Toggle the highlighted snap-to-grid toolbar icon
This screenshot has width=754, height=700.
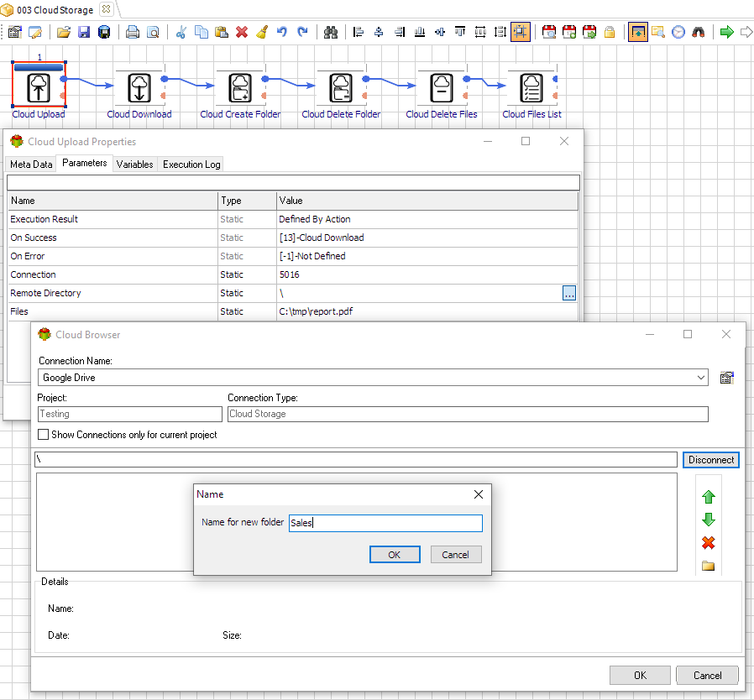(x=521, y=32)
